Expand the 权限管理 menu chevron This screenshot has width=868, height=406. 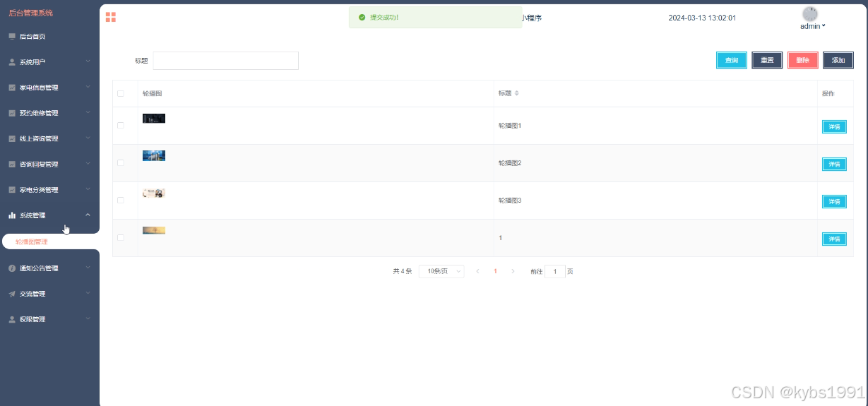(88, 318)
